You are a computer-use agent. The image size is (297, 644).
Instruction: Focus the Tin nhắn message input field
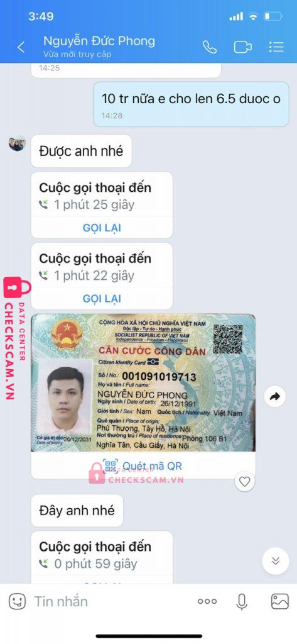point(107,602)
